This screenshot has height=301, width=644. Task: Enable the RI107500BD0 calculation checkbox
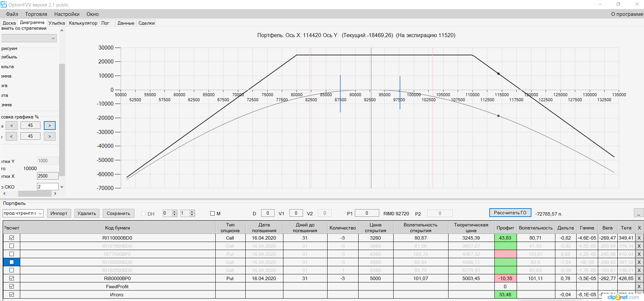(x=11, y=246)
